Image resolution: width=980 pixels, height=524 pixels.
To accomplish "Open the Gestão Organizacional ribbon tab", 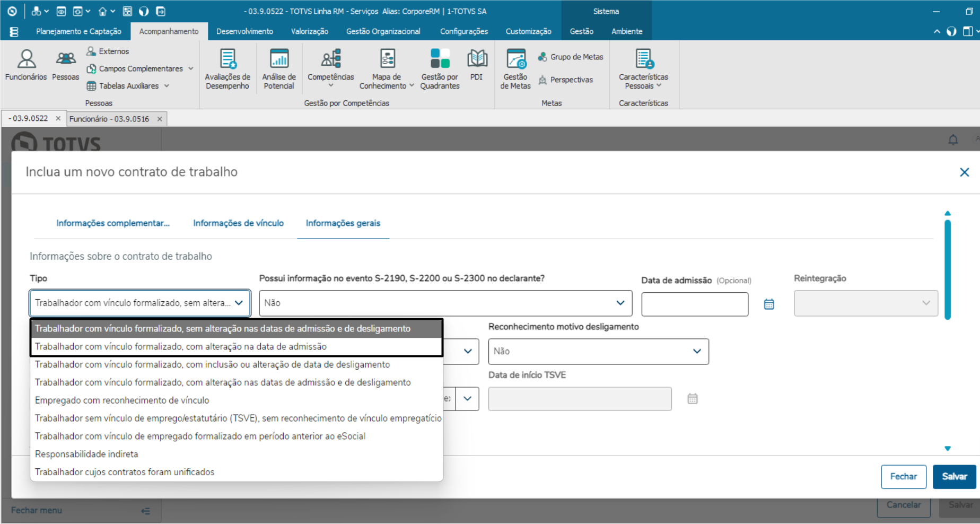I will pyautogui.click(x=383, y=31).
